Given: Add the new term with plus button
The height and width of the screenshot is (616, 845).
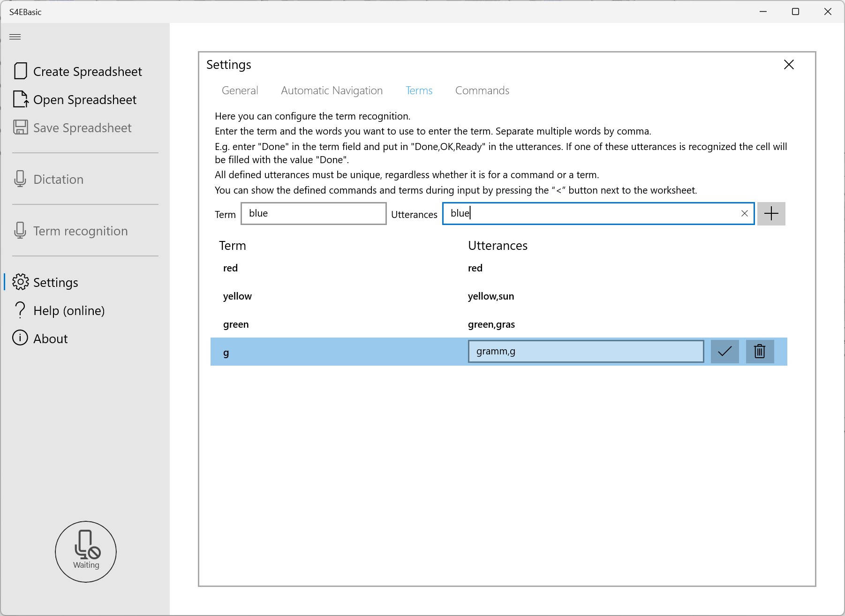Looking at the screenshot, I should 771,214.
